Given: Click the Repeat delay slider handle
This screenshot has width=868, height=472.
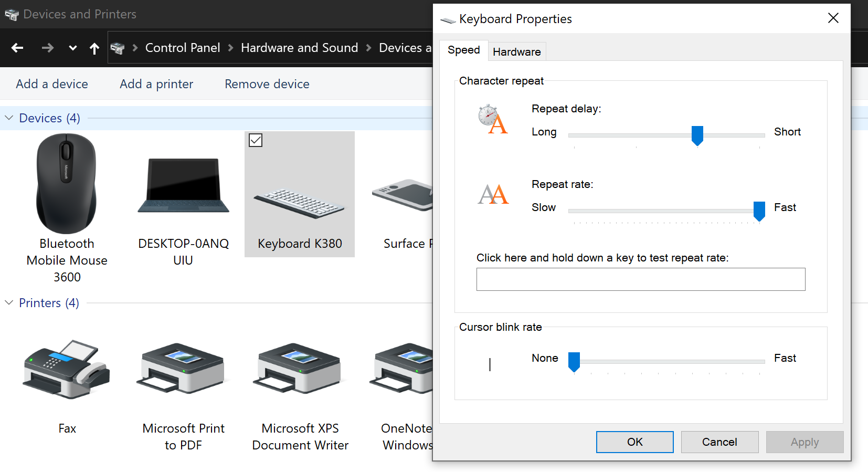Looking at the screenshot, I should pyautogui.click(x=697, y=135).
